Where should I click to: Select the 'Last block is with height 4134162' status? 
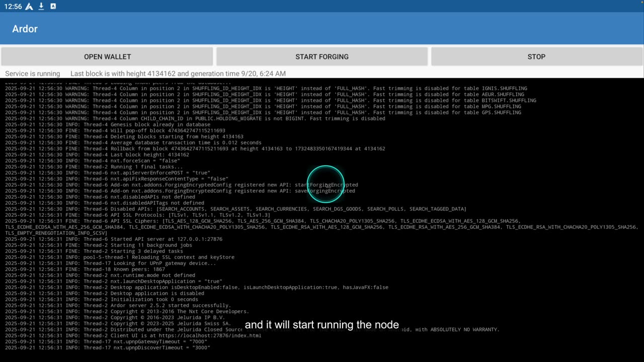pyautogui.click(x=178, y=73)
